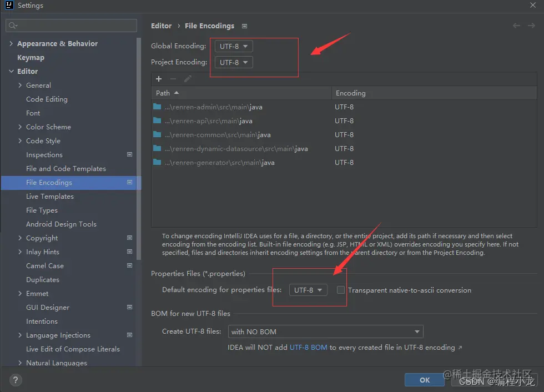Open Intentions settings page

tap(42, 321)
